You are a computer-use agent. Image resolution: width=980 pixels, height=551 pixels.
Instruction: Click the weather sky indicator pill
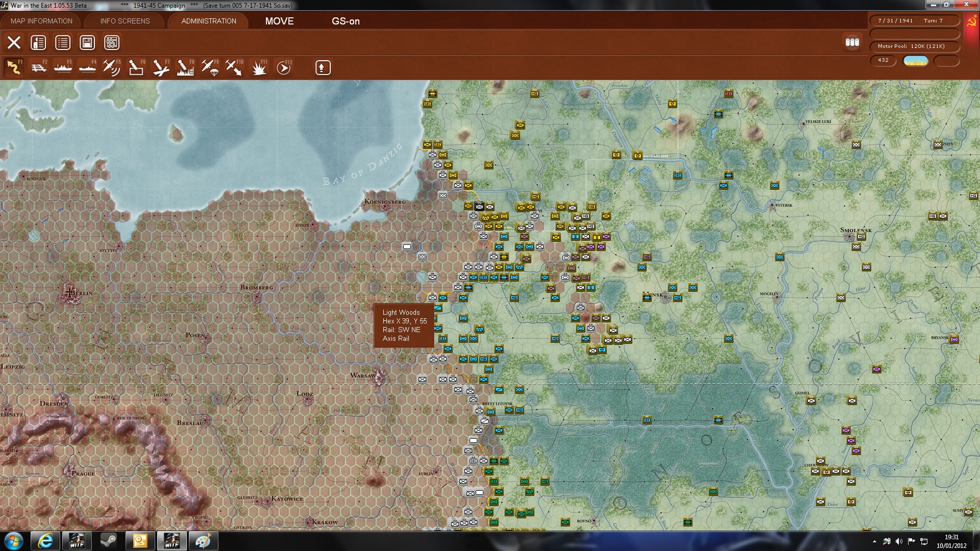pyautogui.click(x=916, y=61)
